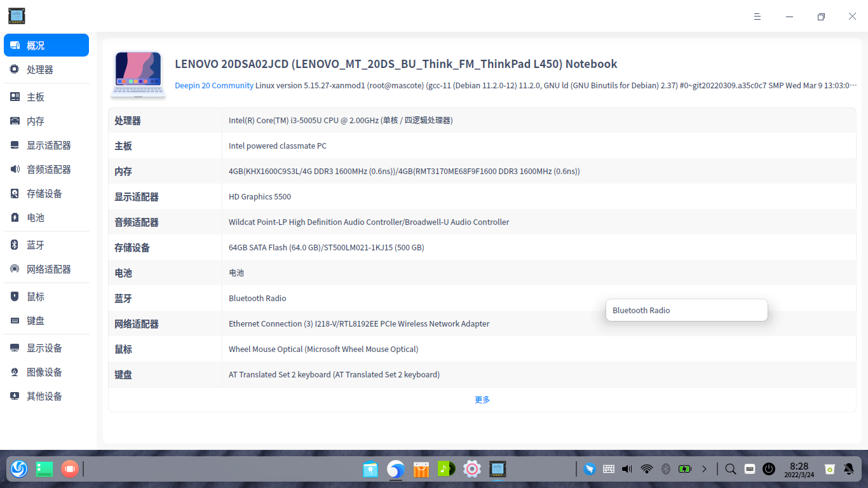Open the 概况 overview section in sidebar
The height and width of the screenshot is (488, 868).
[x=46, y=45]
